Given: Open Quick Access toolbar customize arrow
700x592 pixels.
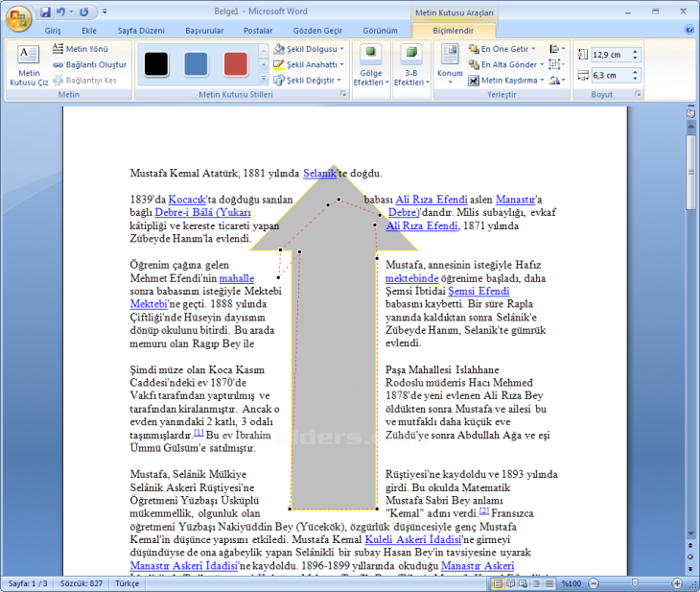Looking at the screenshot, I should click(x=105, y=12).
